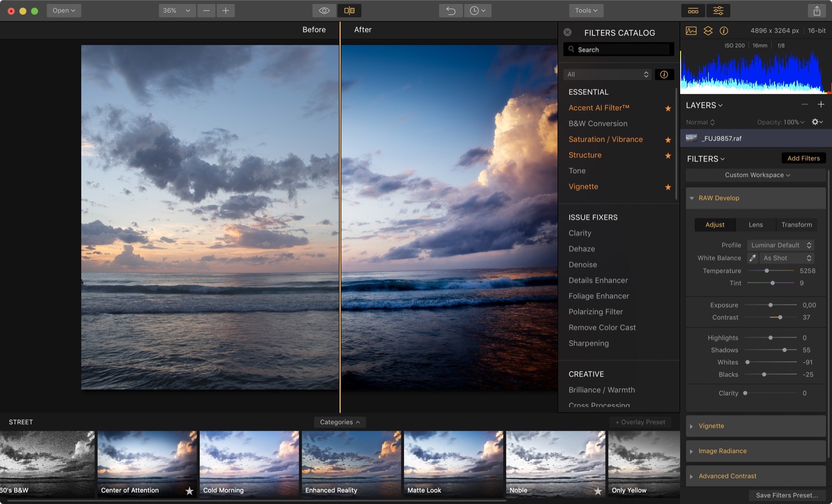The width and height of the screenshot is (832, 504).
Task: Open the Profile Luminar Default dropdown
Action: pos(780,245)
